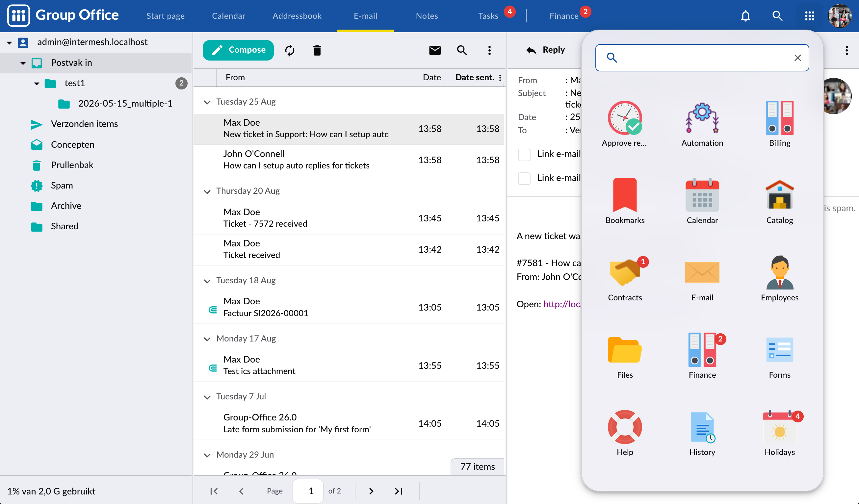
Task: Delete selected e-mail with trash icon
Action: coord(317,50)
